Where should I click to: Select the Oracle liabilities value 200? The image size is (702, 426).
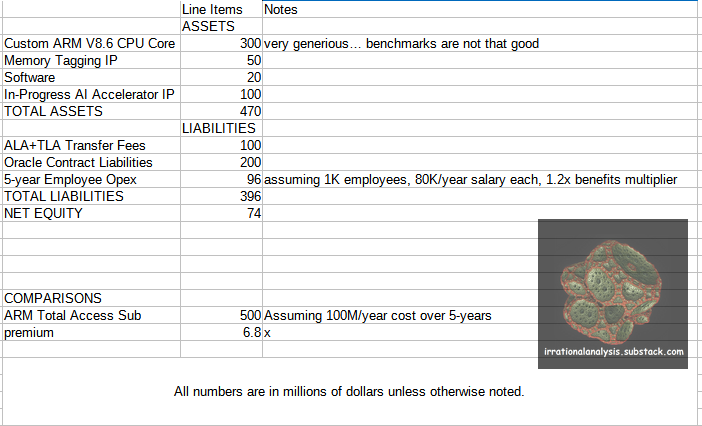coord(221,162)
